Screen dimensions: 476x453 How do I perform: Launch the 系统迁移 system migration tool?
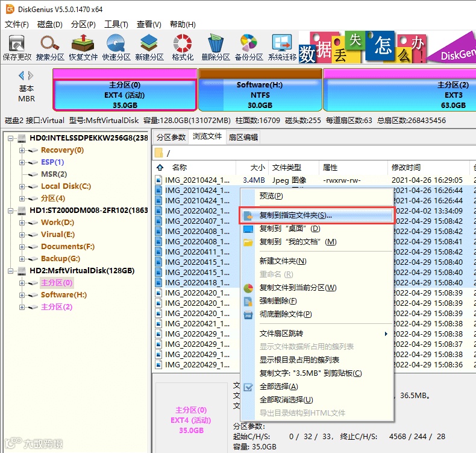282,48
